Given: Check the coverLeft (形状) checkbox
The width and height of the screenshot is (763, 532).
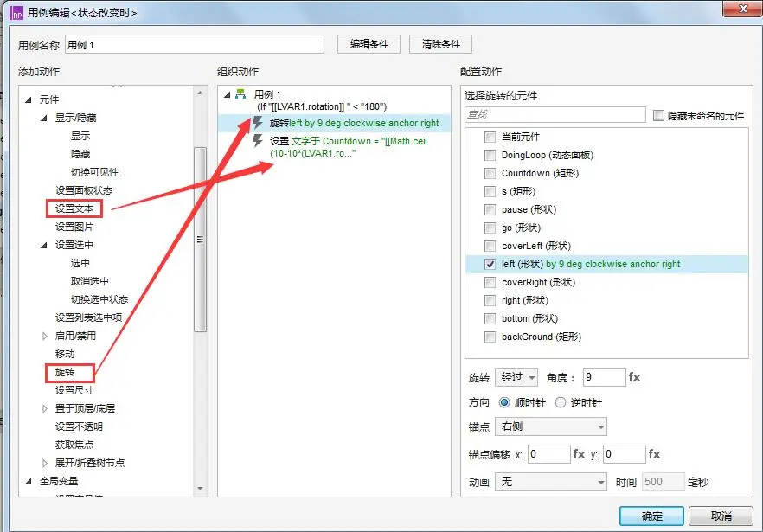Looking at the screenshot, I should 490,246.
